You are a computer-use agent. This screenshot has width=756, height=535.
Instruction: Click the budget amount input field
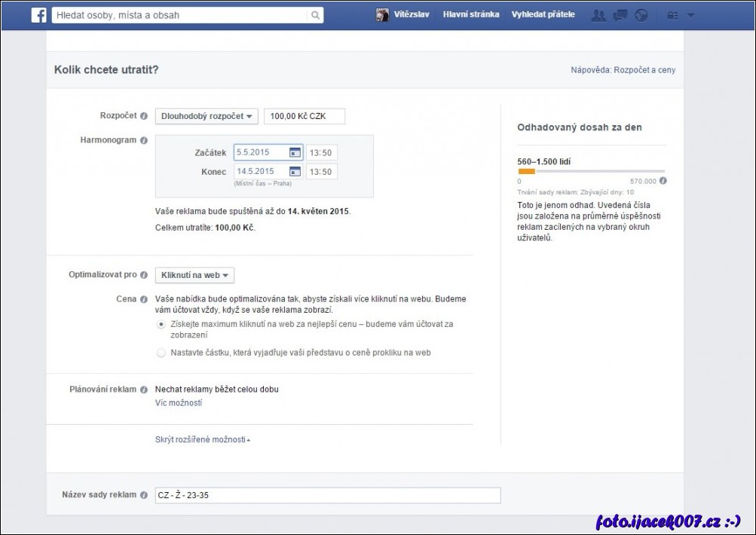304,116
